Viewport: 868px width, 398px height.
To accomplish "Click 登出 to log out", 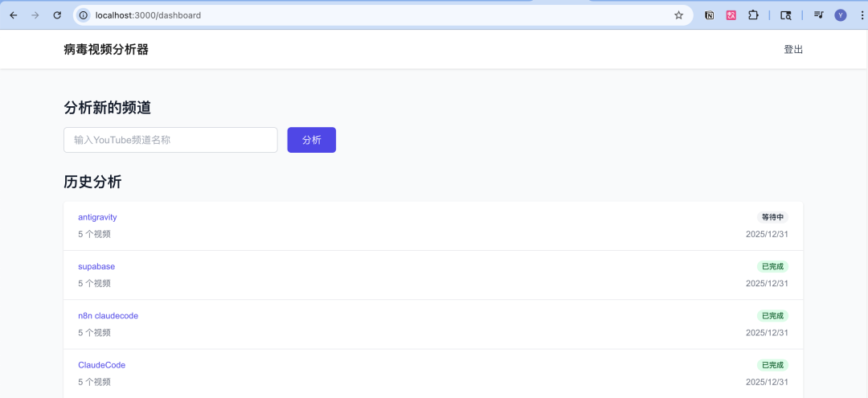I will (793, 50).
